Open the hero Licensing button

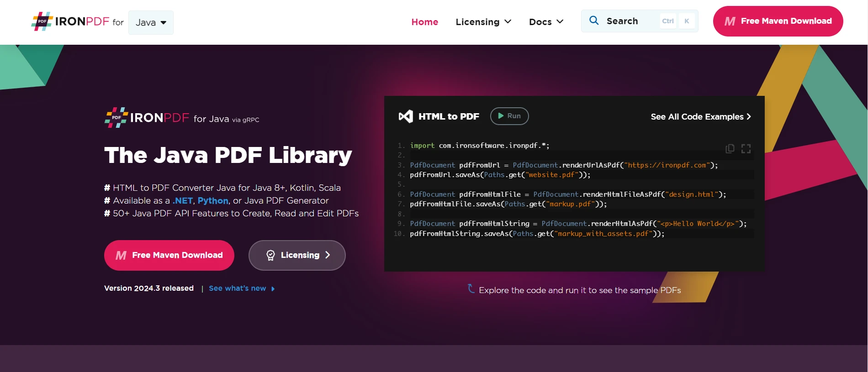(297, 255)
